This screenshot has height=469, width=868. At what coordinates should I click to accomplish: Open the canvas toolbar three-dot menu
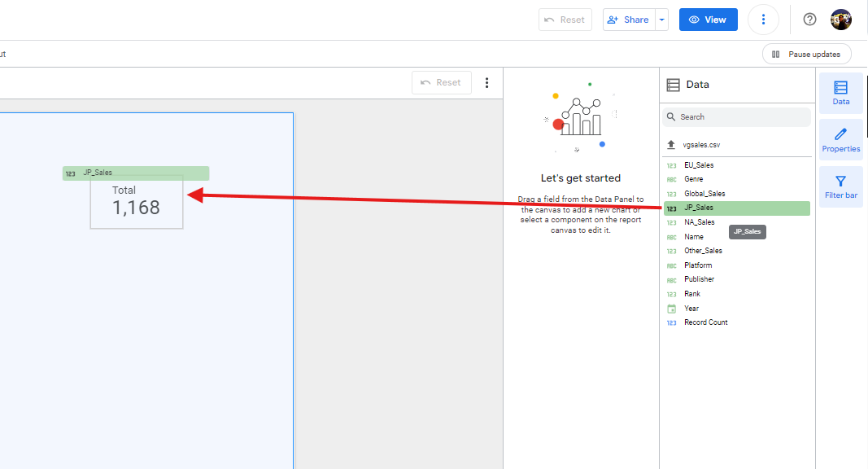pyautogui.click(x=487, y=82)
